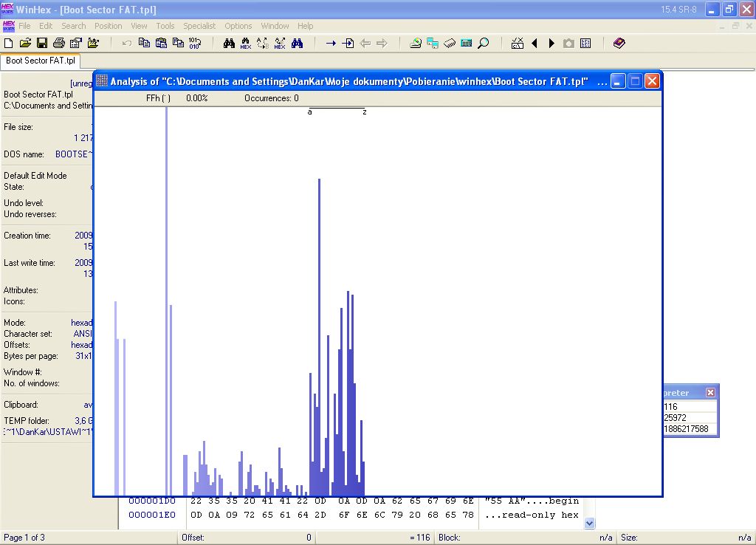The height and width of the screenshot is (545, 756).
Task: Click the hex editor scroll down arrow
Action: [589, 523]
